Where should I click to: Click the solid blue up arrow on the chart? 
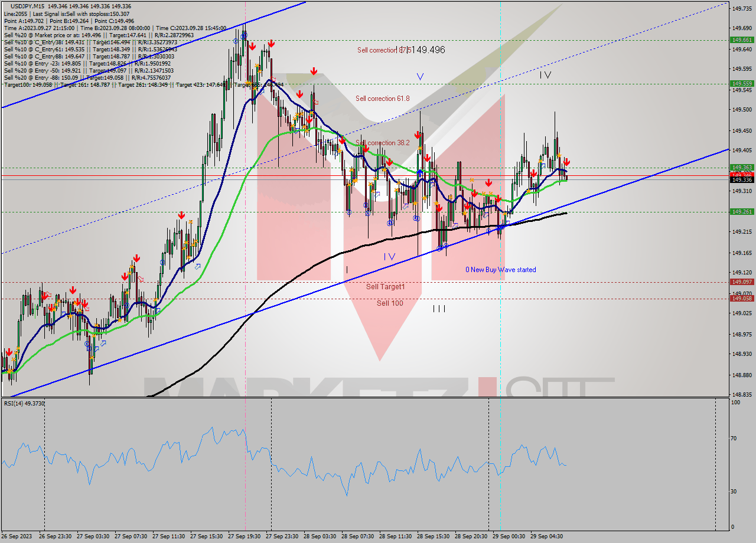(419, 172)
